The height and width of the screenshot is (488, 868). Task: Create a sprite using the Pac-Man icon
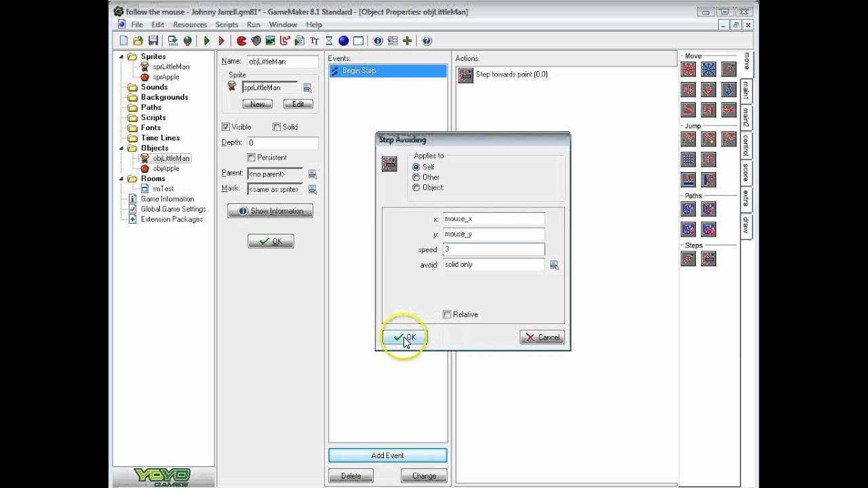[241, 41]
